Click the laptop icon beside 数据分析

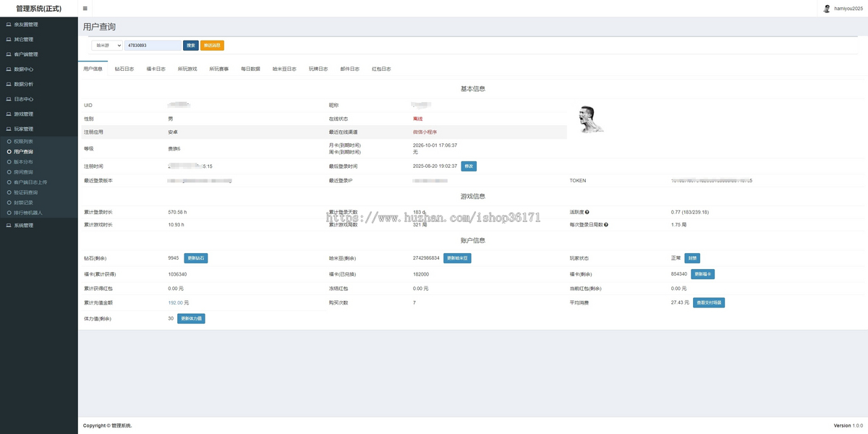(x=9, y=84)
